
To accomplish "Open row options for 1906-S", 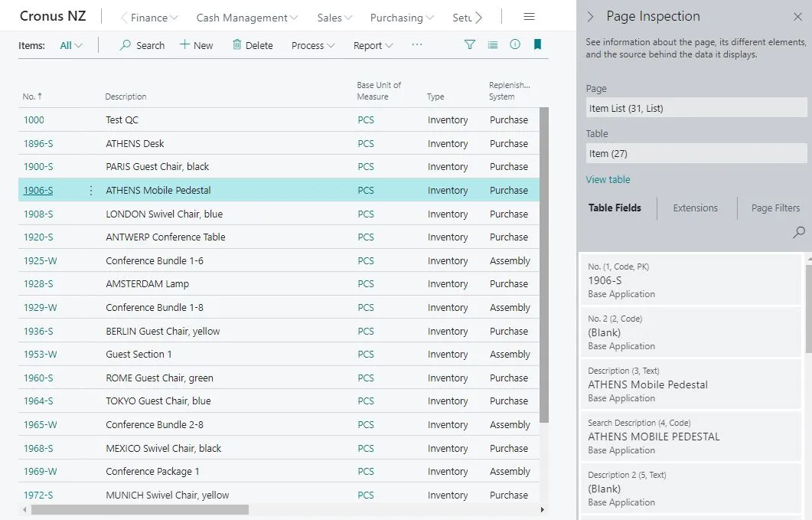I will 91,190.
